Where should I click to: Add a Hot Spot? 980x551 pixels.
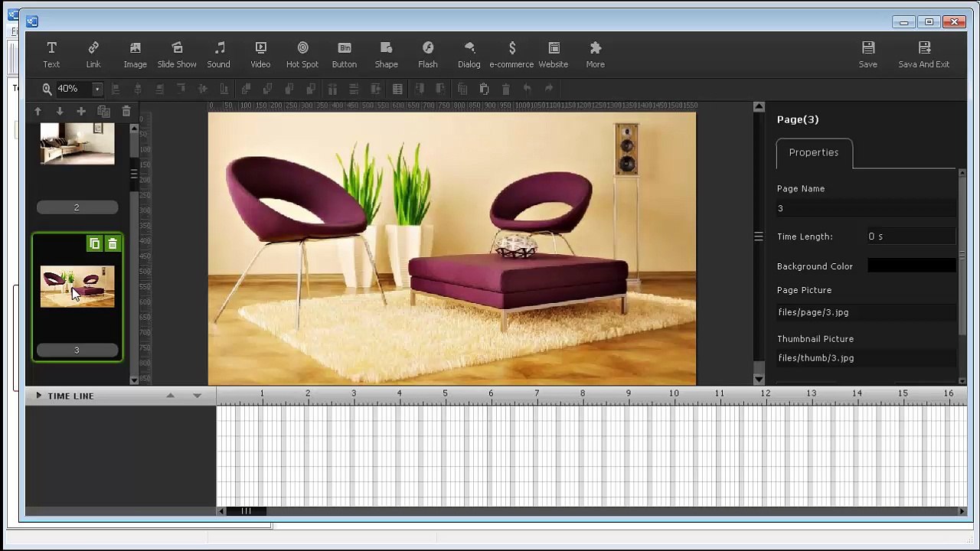(x=302, y=55)
